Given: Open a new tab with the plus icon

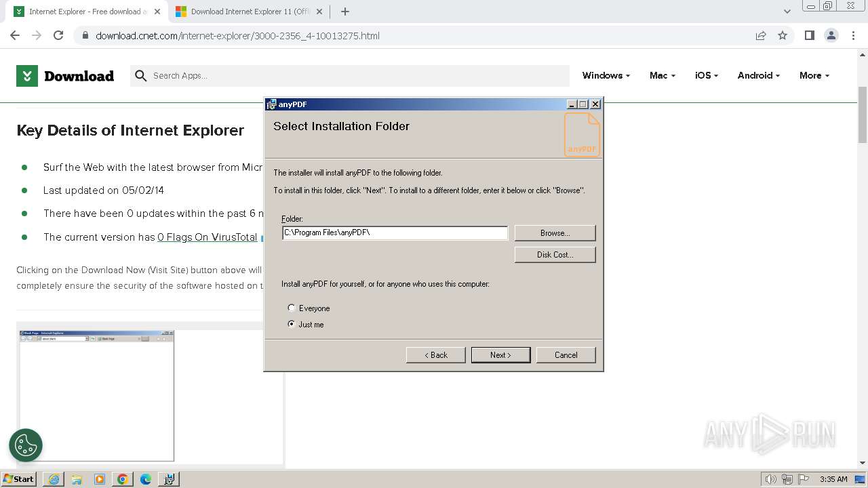Looking at the screenshot, I should coord(345,12).
